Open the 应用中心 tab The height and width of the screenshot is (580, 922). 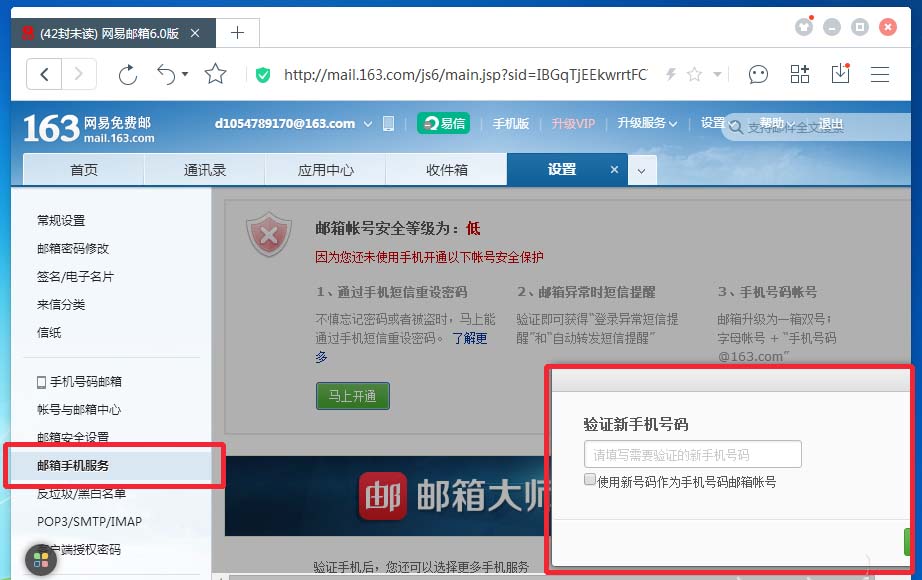pyautogui.click(x=325, y=169)
